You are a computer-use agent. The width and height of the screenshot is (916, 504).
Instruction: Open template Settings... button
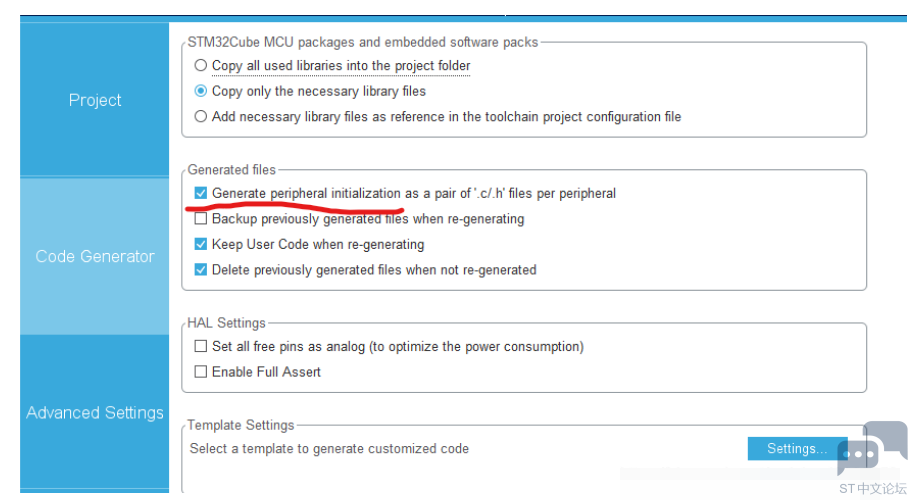[796, 449]
